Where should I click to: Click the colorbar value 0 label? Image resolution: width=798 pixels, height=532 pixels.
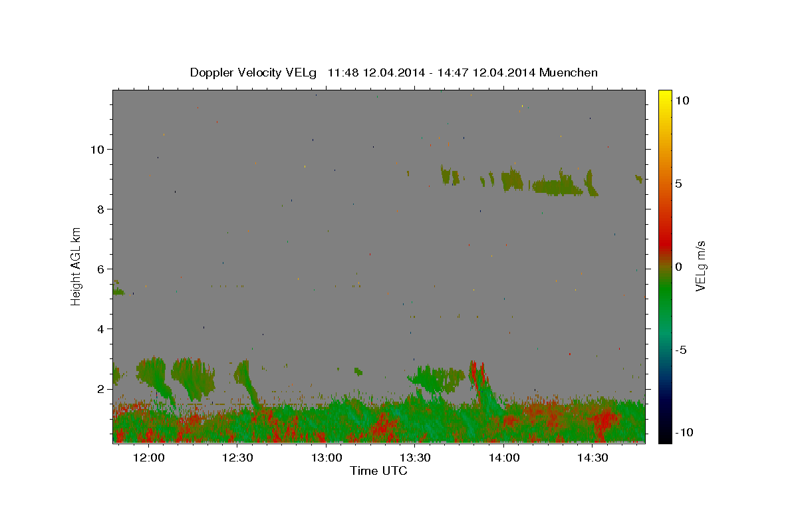tap(678, 267)
